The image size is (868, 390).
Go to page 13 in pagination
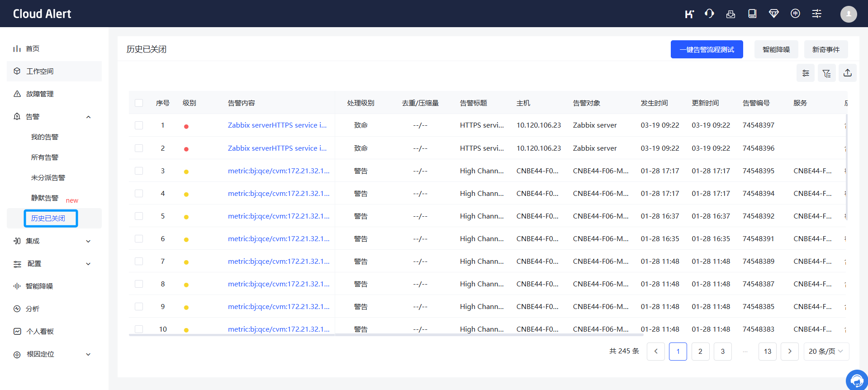pyautogui.click(x=767, y=352)
